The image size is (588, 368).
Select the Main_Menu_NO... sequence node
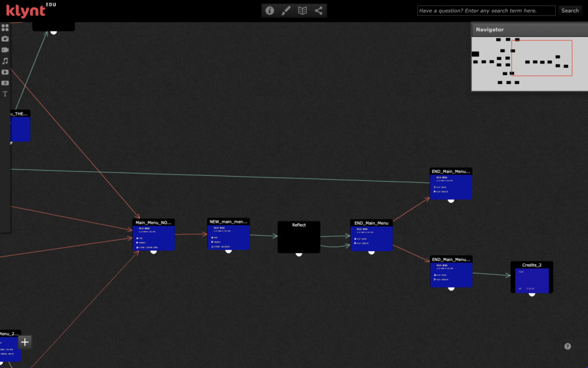[153, 235]
